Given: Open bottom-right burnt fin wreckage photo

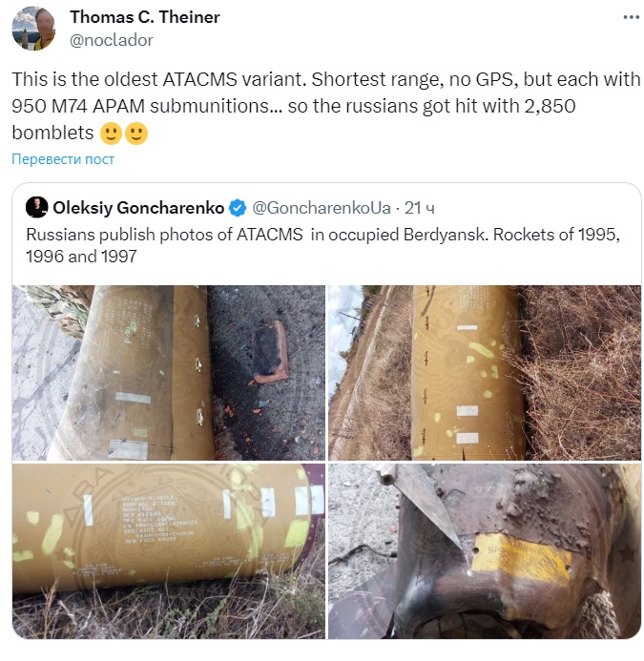Looking at the screenshot, I should click(x=485, y=551).
